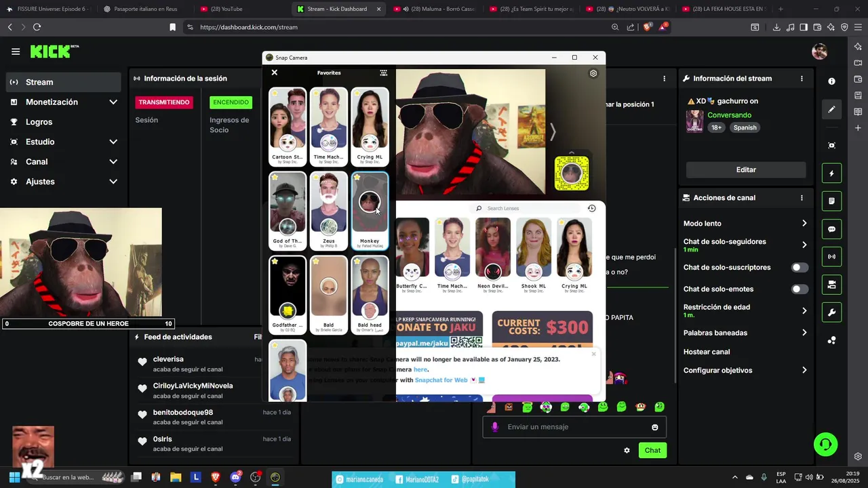The image size is (868, 488).
Task: Click the Editar stream info button
Action: pyautogui.click(x=746, y=170)
